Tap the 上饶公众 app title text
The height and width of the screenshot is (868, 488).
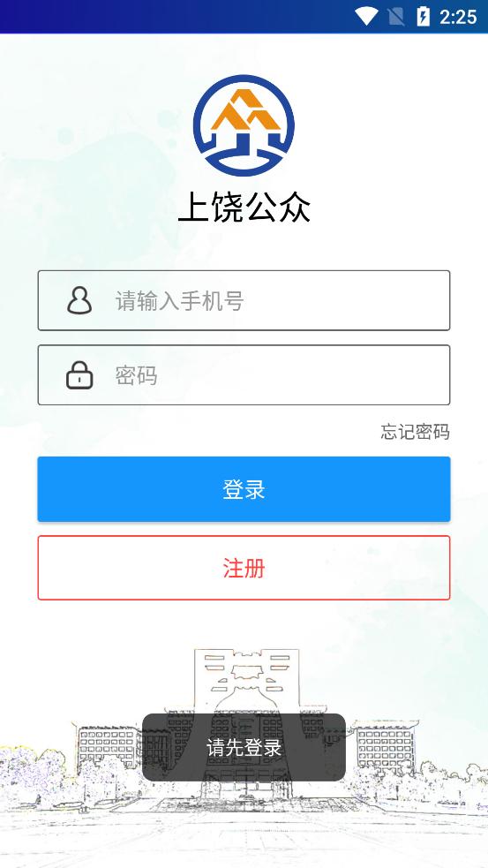[x=244, y=207]
